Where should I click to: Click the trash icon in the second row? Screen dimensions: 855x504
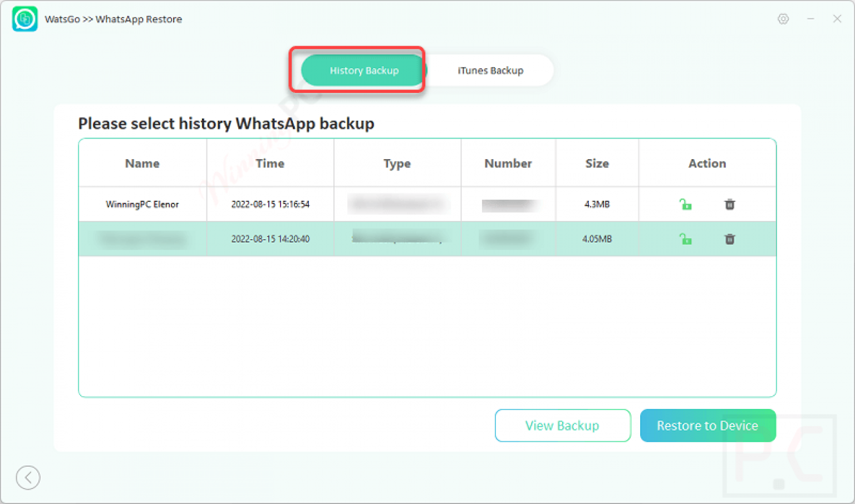point(729,239)
